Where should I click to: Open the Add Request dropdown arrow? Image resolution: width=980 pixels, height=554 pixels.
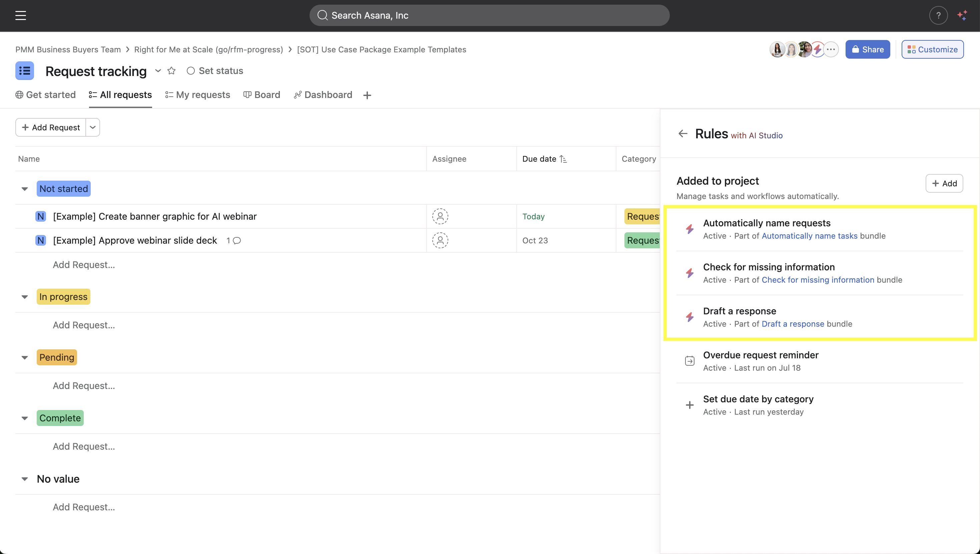(92, 127)
